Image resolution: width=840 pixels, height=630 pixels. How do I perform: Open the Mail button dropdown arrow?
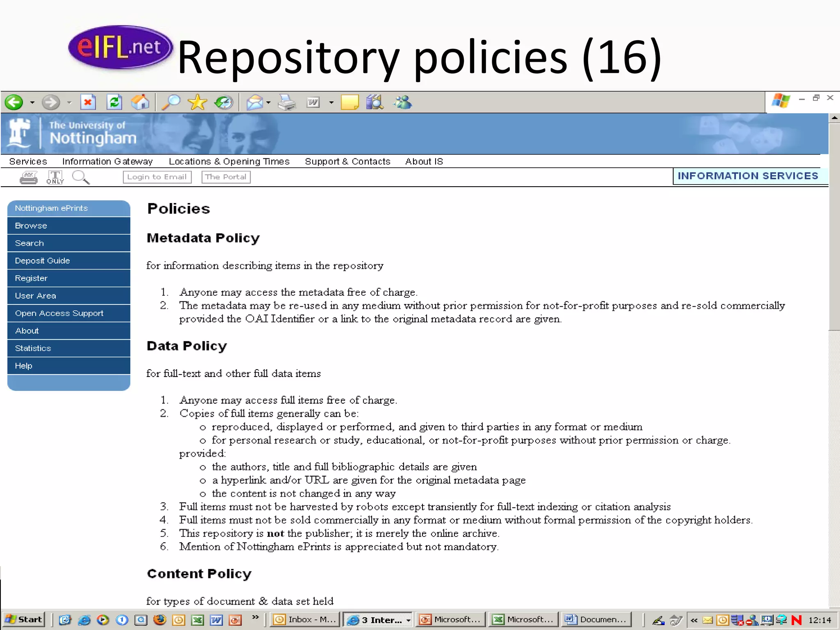[268, 103]
